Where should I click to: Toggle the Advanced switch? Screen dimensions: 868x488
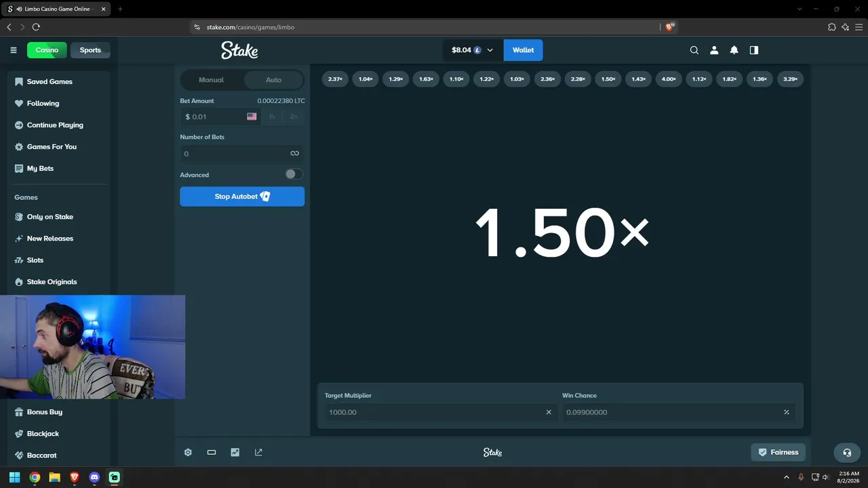(294, 174)
